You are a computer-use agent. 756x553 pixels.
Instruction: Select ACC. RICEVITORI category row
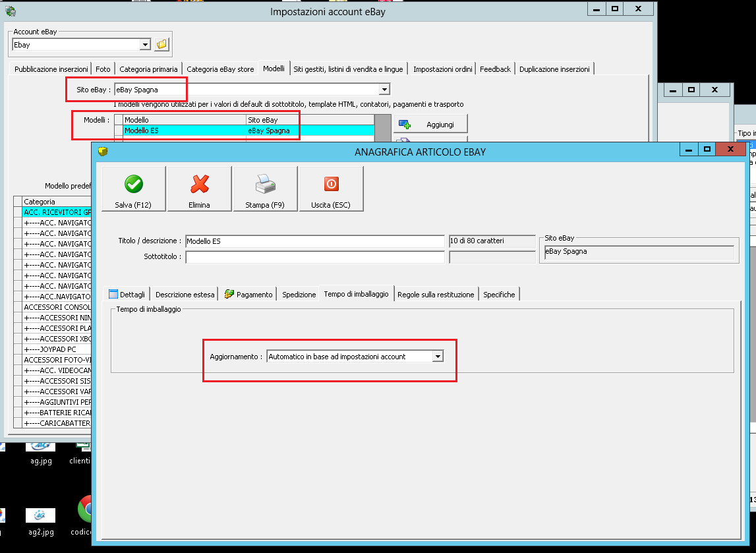tap(57, 212)
